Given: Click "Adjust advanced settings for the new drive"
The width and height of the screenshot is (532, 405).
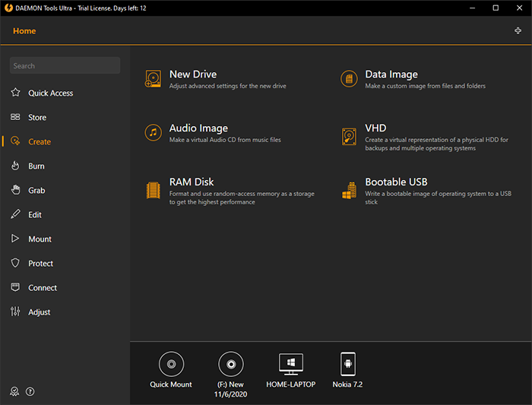Looking at the screenshot, I should pyautogui.click(x=228, y=86).
